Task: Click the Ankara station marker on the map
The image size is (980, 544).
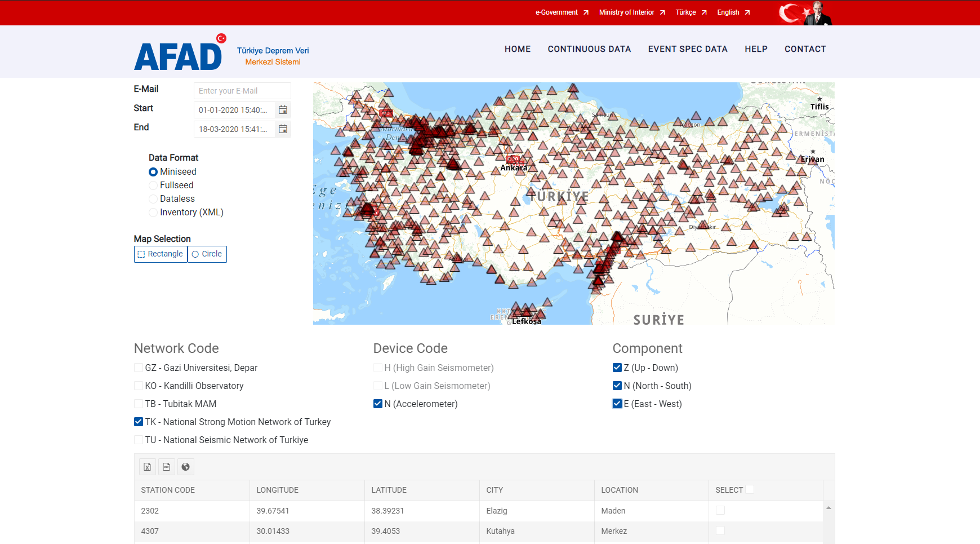Action: pos(513,160)
